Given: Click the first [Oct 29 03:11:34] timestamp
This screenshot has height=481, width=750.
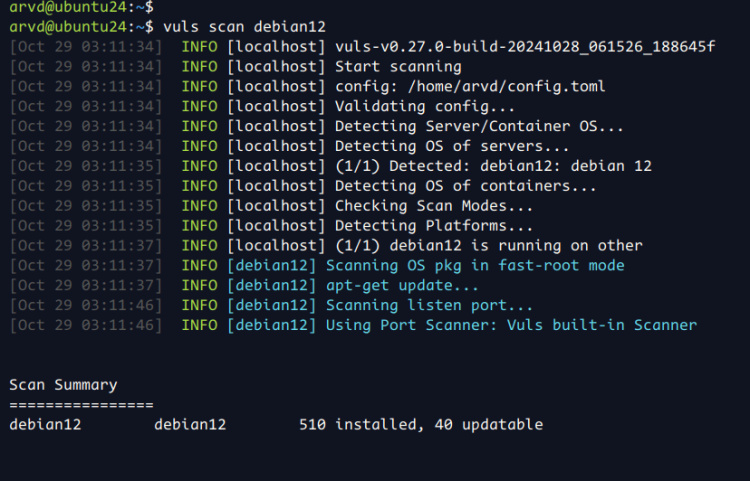Looking at the screenshot, I should [85, 46].
